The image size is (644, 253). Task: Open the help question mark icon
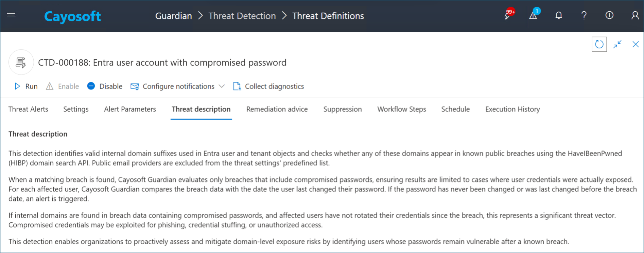(584, 16)
